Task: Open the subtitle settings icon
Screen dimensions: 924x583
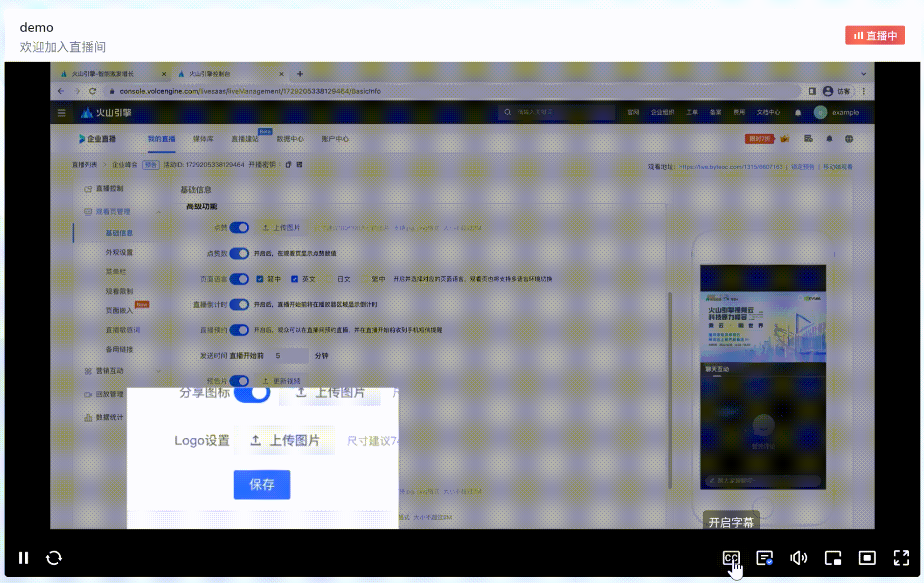Action: 764,558
